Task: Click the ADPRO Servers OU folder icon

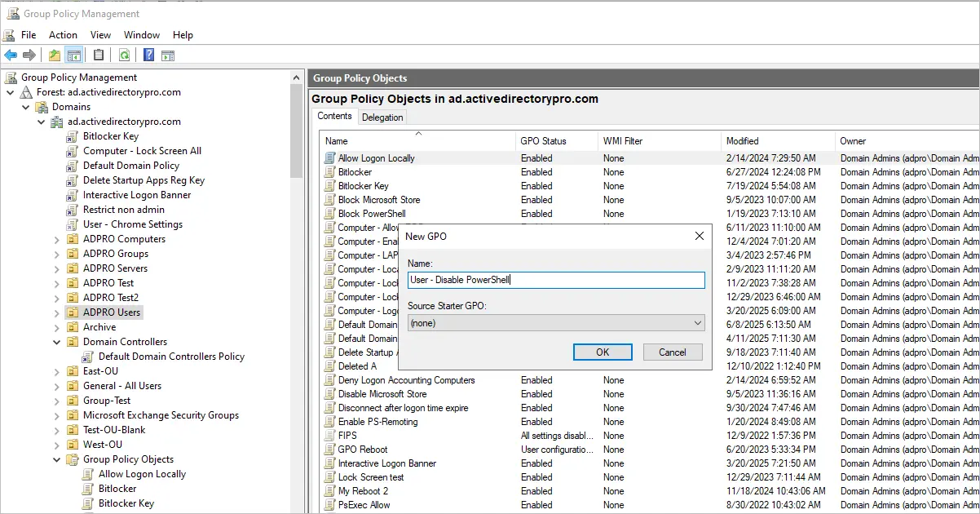Action: (x=73, y=268)
